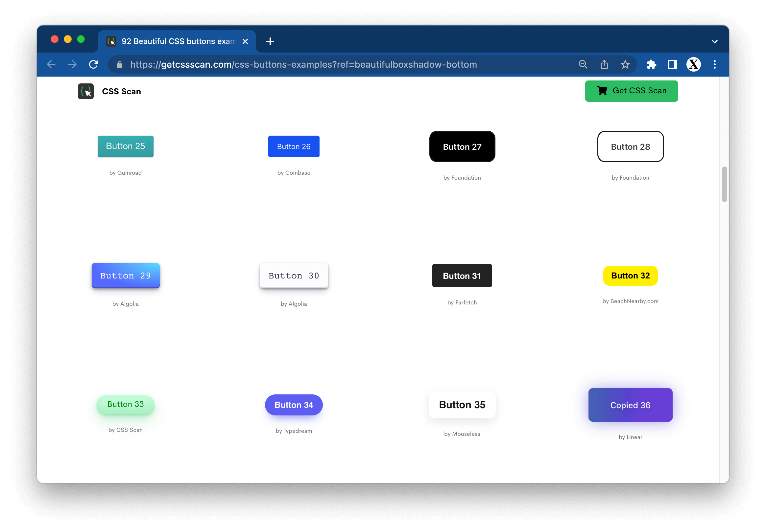This screenshot has width=766, height=532.
Task: Click the CSS Scan logo icon
Action: (86, 91)
